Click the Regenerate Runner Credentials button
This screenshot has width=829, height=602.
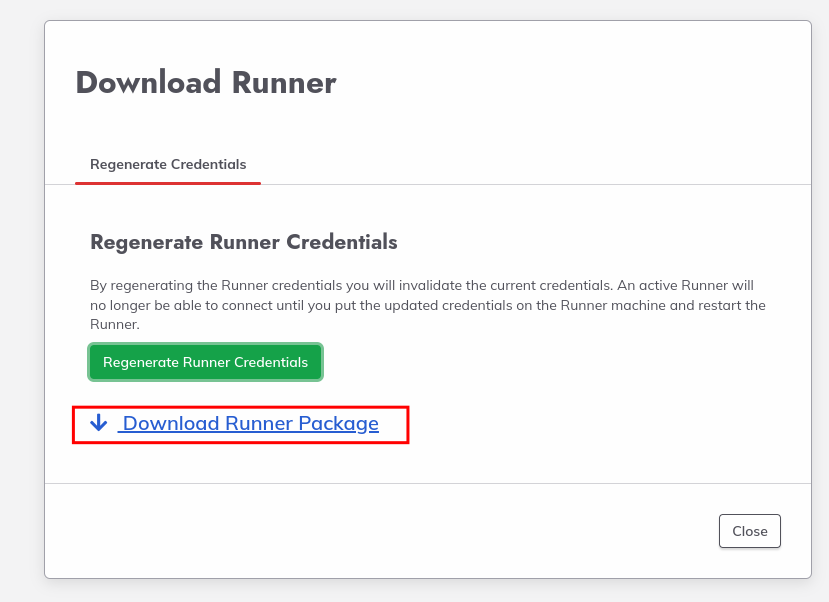click(x=205, y=362)
